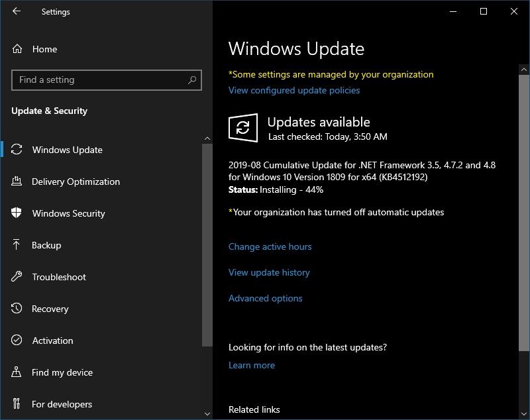
Task: Click the For developers tools icon
Action: click(16, 403)
